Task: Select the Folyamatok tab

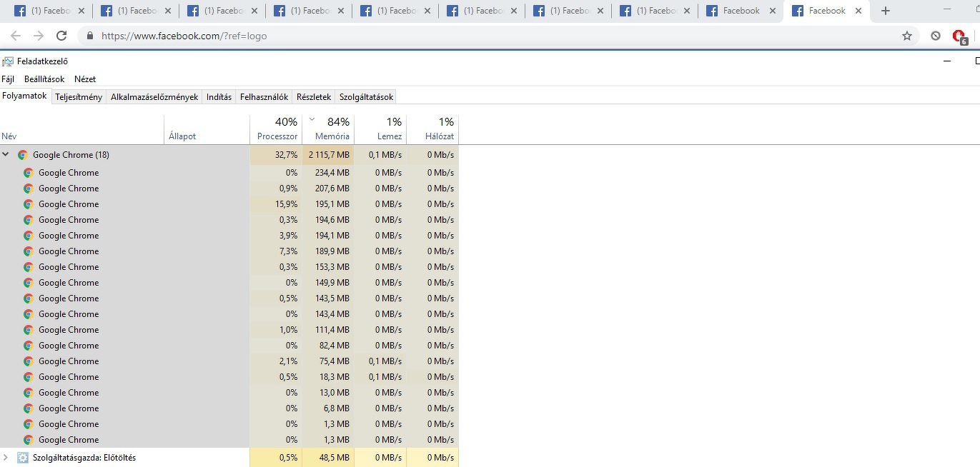Action: coord(24,96)
